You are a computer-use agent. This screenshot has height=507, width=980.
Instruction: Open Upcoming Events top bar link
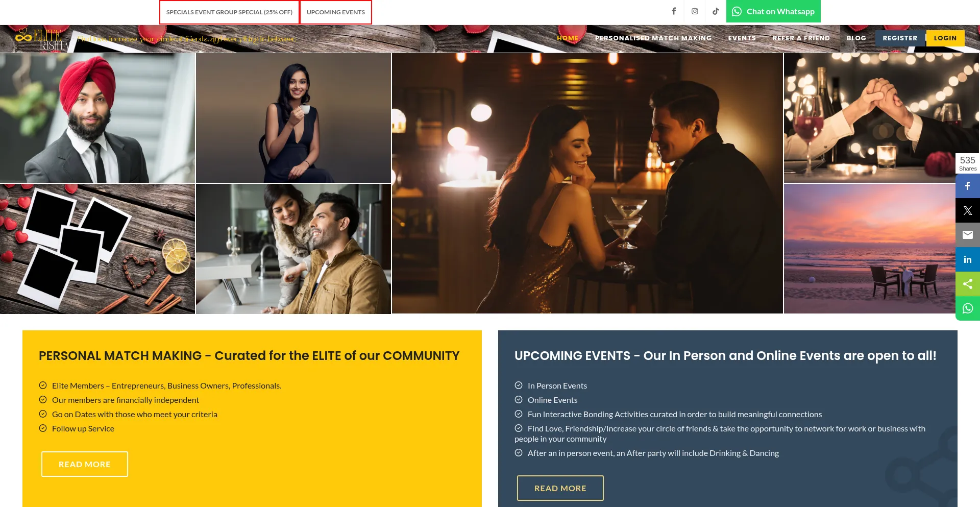pyautogui.click(x=336, y=12)
